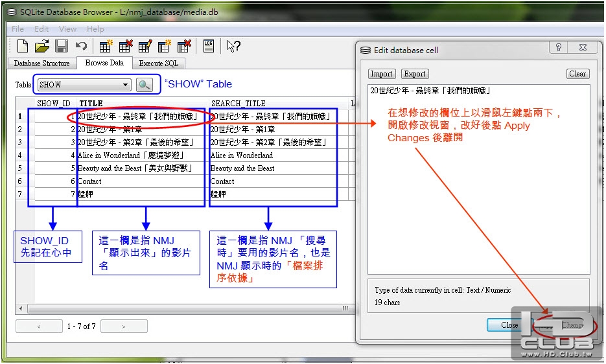Click the next page '>' button
Image resolution: width=606 pixels, height=364 pixels.
124,326
